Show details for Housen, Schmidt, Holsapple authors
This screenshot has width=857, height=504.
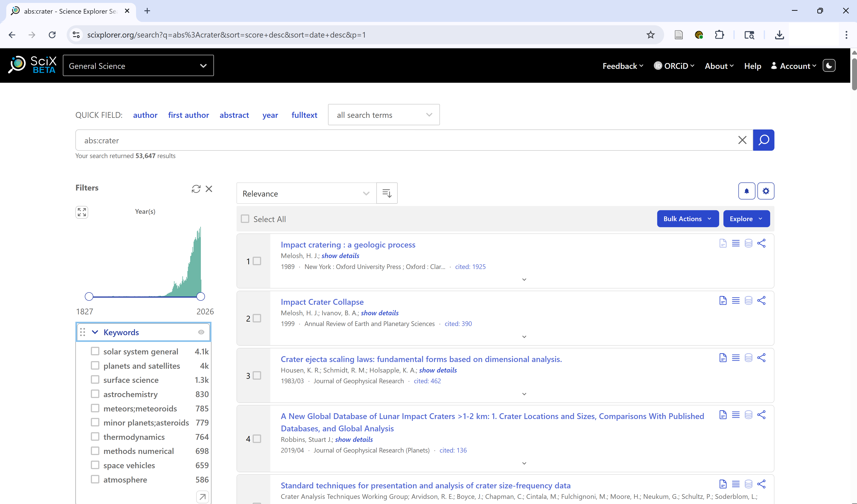point(438,370)
